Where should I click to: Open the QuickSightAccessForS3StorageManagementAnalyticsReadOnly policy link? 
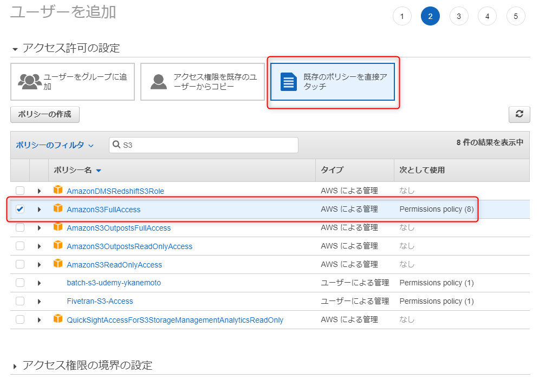pyautogui.click(x=175, y=320)
